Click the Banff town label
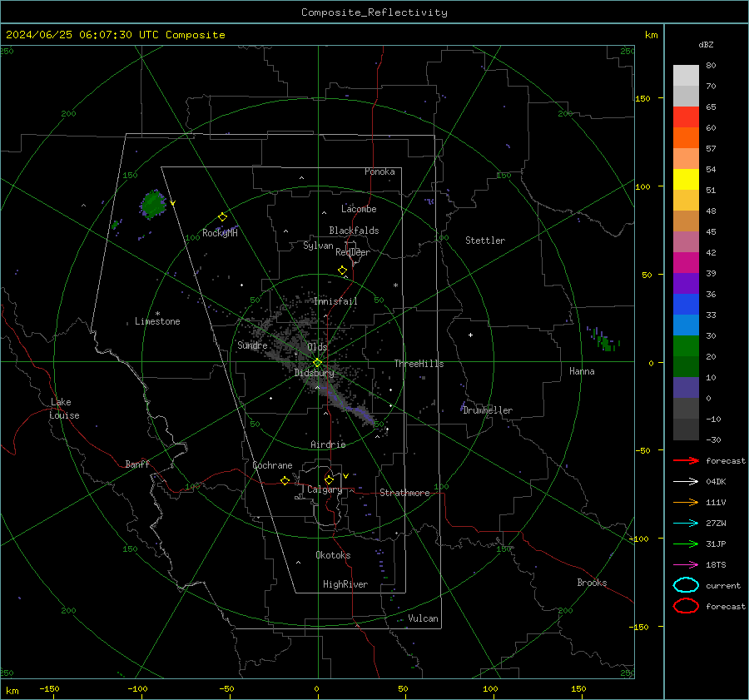The height and width of the screenshot is (700, 749). [137, 464]
